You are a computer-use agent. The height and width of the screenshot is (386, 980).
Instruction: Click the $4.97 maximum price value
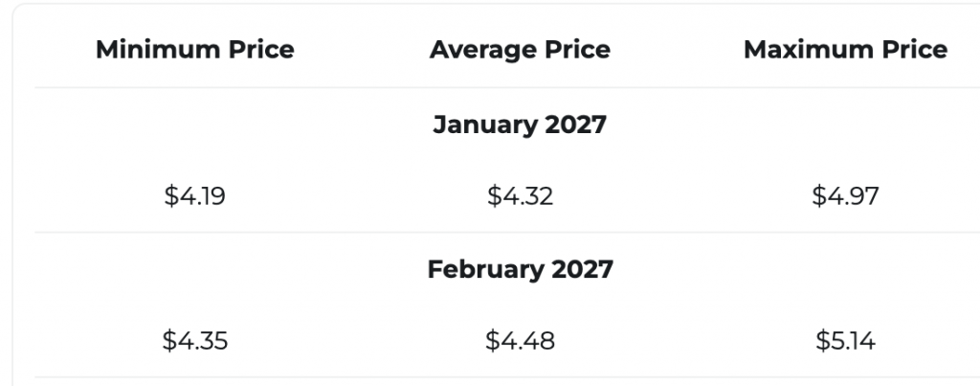[845, 196]
